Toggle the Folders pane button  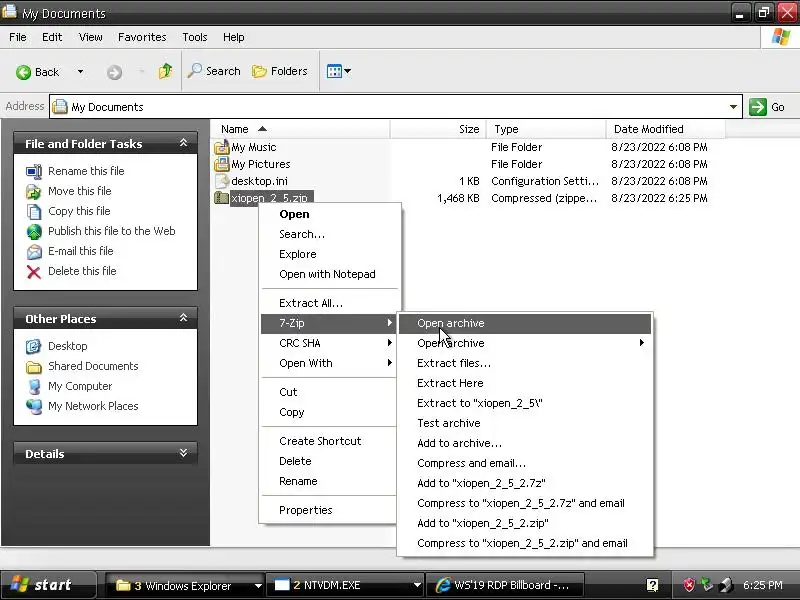(280, 71)
